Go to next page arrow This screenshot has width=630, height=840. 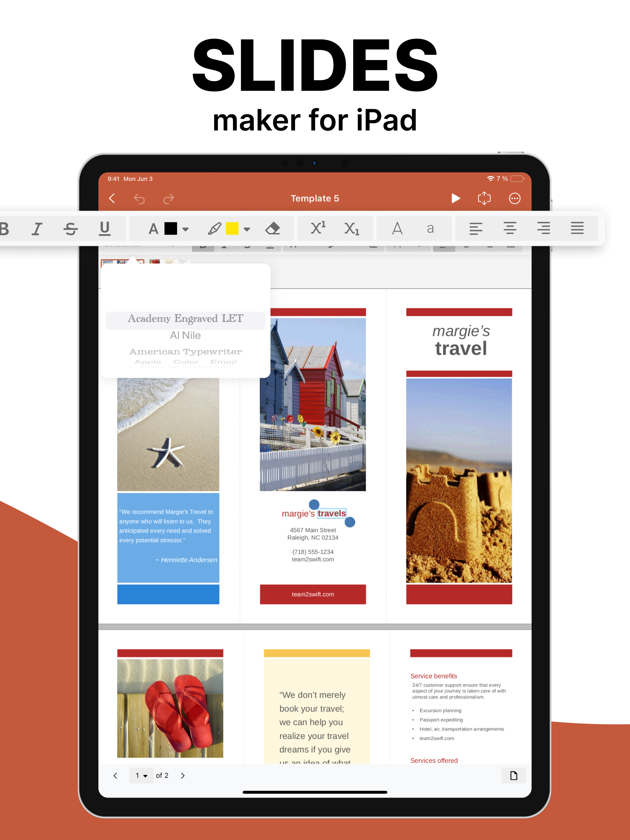click(x=183, y=775)
